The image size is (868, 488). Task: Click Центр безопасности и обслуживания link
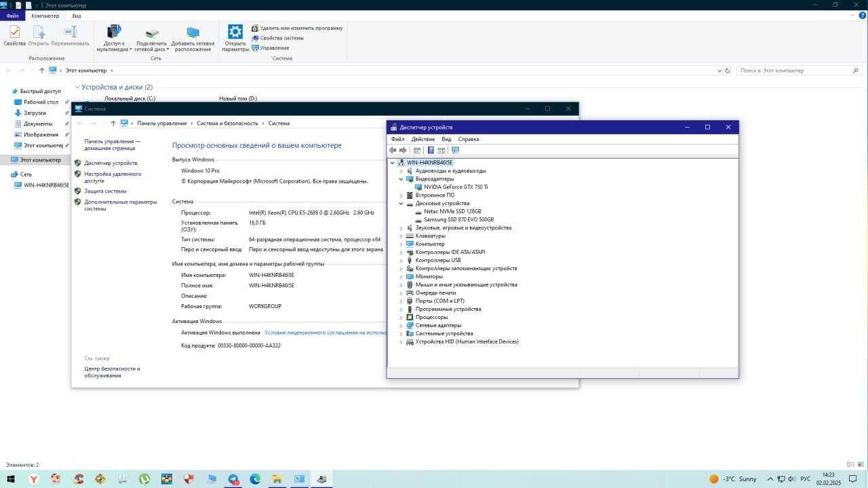point(112,372)
